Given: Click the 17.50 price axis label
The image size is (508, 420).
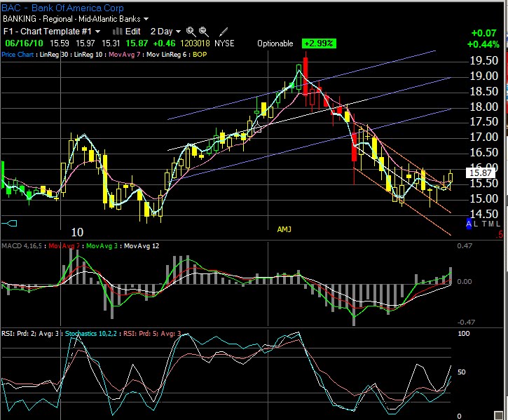Looking at the screenshot, I should 483,121.
